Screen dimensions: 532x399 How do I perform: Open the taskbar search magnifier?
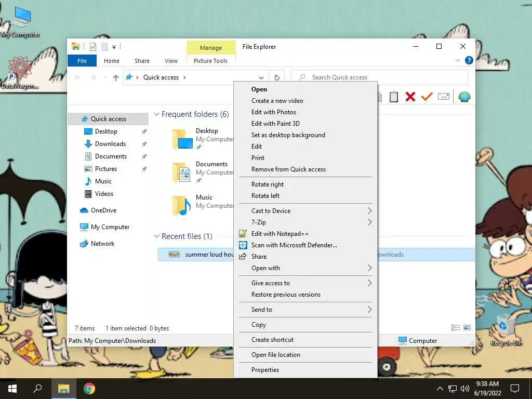click(37, 389)
